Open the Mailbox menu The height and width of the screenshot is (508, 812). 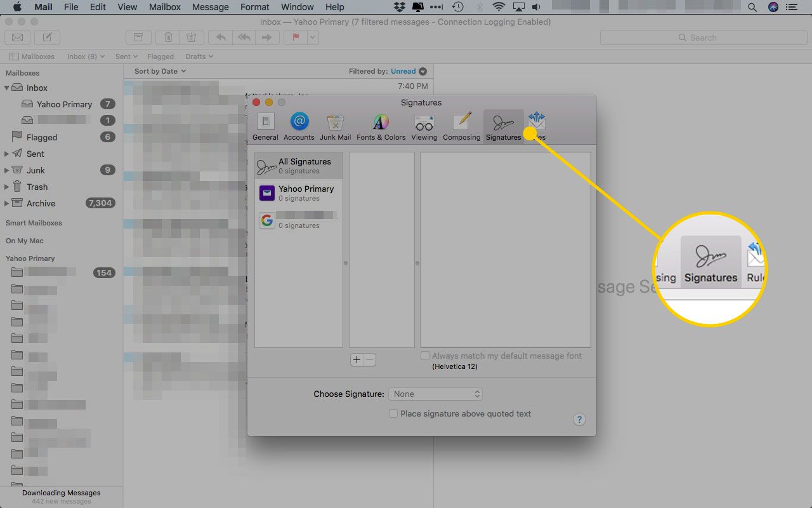point(164,7)
